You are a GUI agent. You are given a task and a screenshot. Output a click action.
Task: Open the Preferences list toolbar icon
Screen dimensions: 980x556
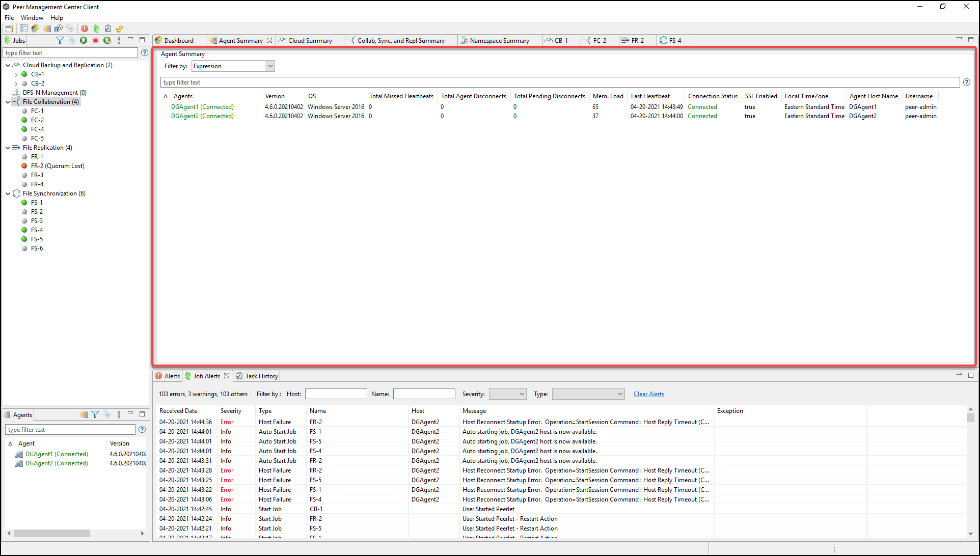pyautogui.click(x=23, y=29)
